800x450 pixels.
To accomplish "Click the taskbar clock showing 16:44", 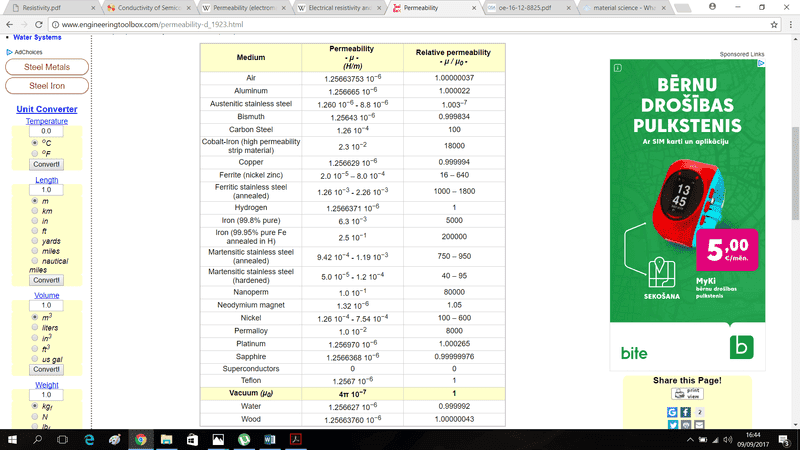I will [x=753, y=439].
